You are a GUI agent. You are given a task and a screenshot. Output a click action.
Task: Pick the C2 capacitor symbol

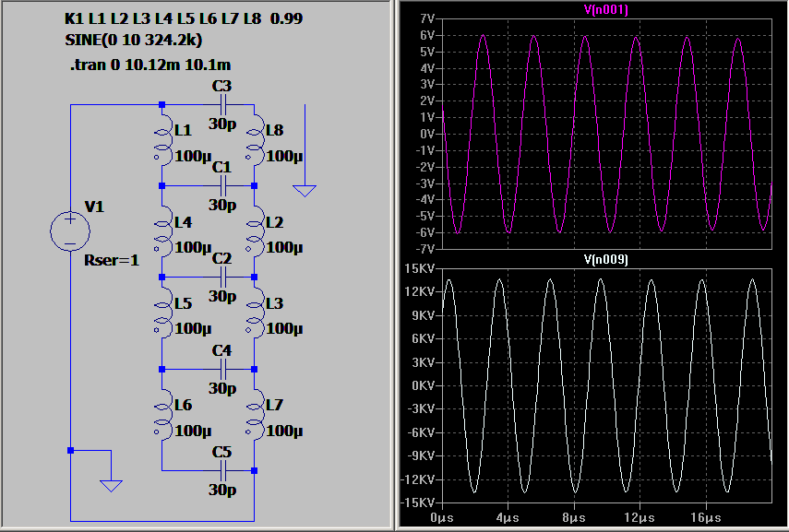[223, 277]
